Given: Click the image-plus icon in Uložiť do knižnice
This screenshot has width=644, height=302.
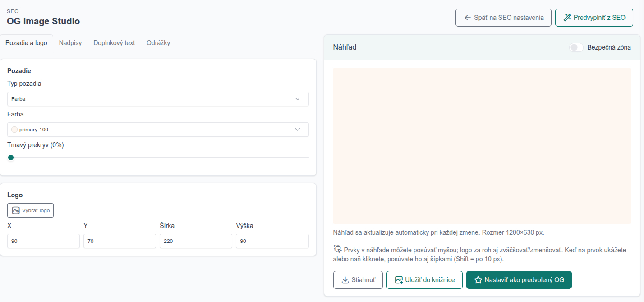Looking at the screenshot, I should pos(398,280).
